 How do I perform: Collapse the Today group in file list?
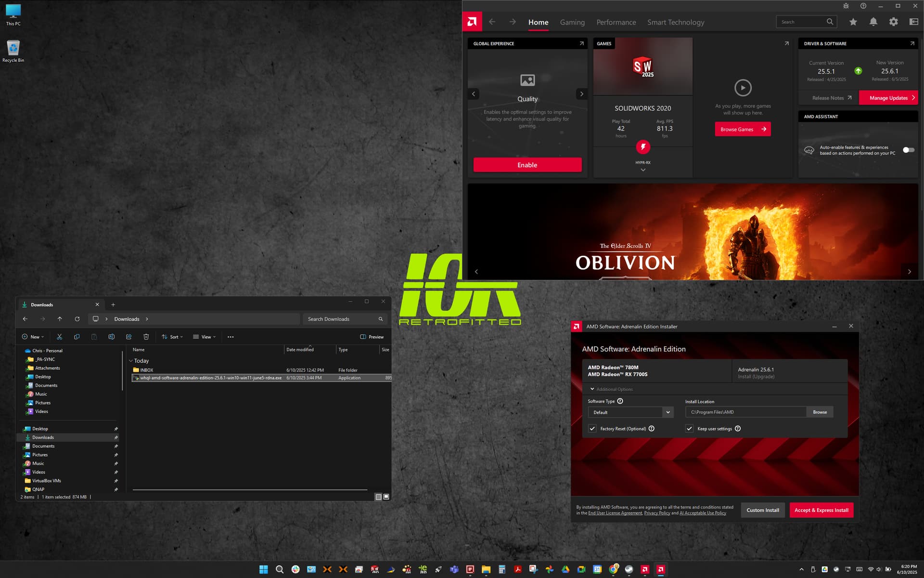coord(130,361)
